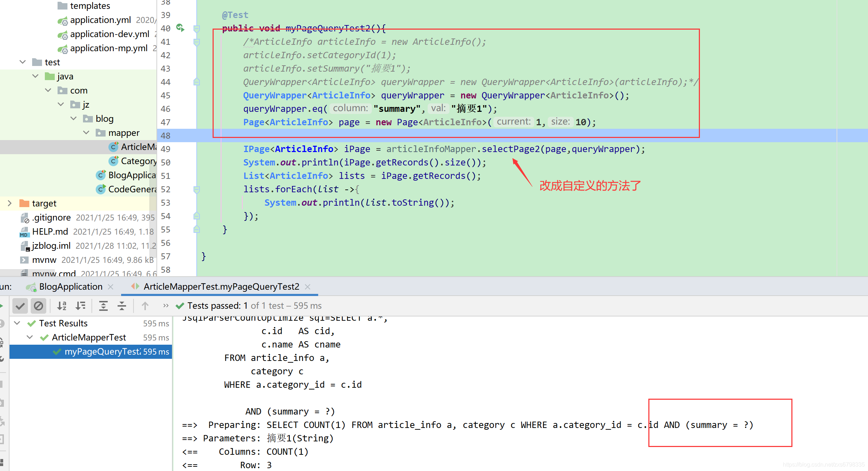868x471 pixels.
Task: Click the @Test annotation
Action: point(235,15)
